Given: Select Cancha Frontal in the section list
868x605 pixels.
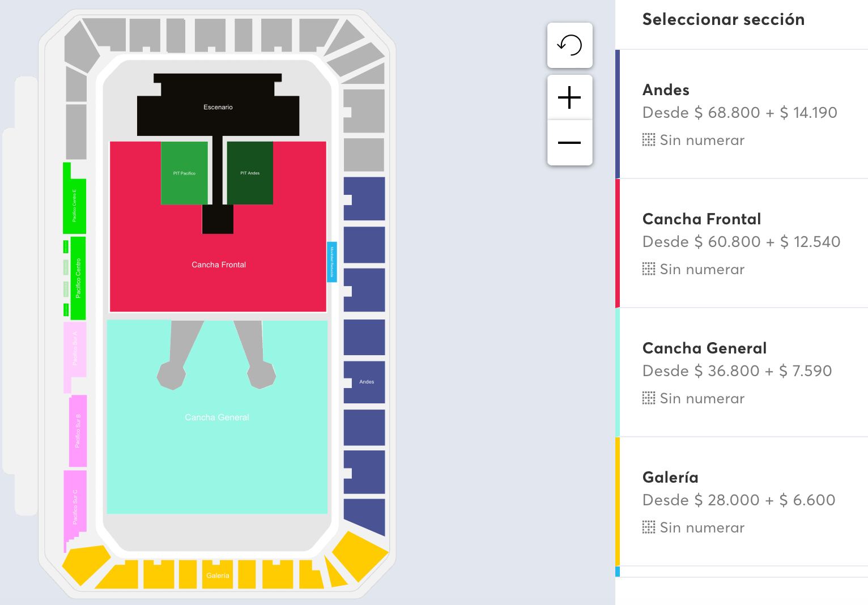Looking at the screenshot, I should tap(737, 242).
